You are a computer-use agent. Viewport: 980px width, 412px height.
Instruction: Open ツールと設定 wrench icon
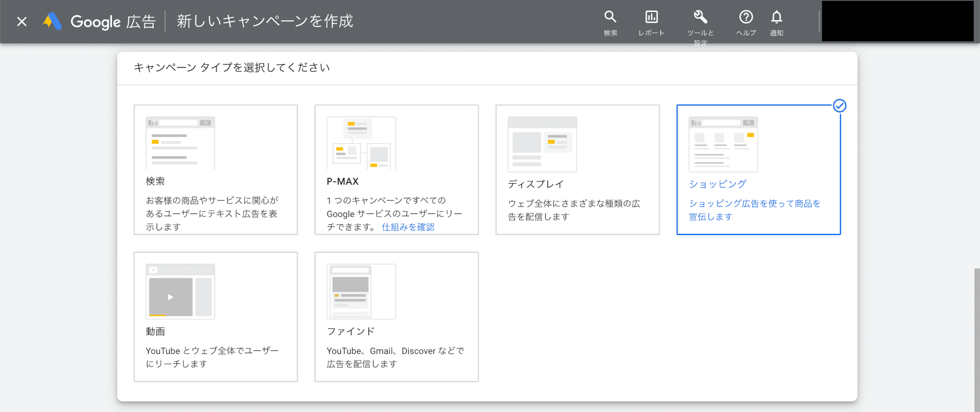pos(701,17)
